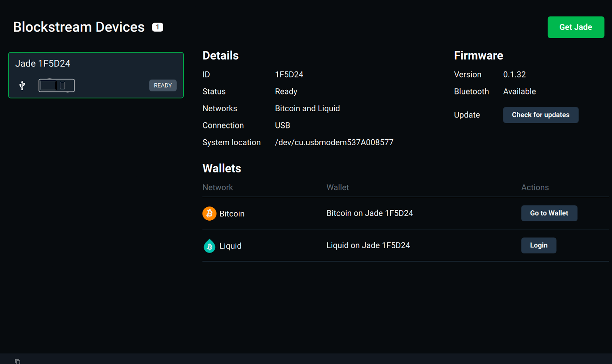This screenshot has height=364, width=612.
Task: Click the Blockstream Devices heading
Action: pyautogui.click(x=79, y=27)
